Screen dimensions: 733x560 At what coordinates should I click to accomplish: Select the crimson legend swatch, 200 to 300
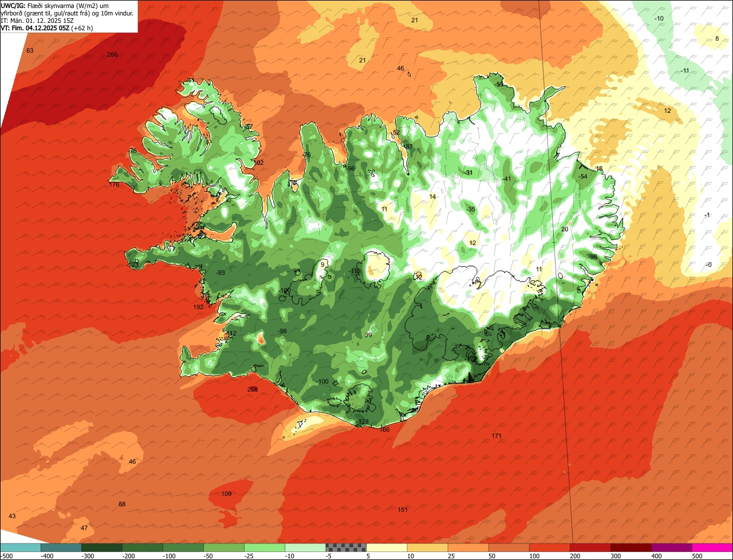coord(589,547)
